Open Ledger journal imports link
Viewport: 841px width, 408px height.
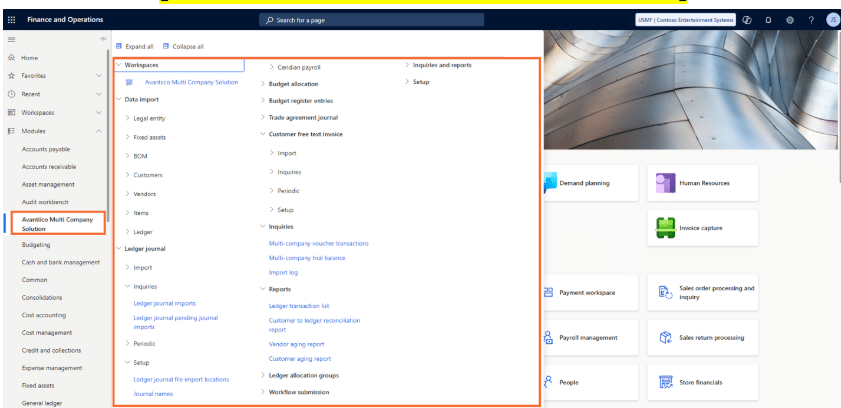coord(165,303)
